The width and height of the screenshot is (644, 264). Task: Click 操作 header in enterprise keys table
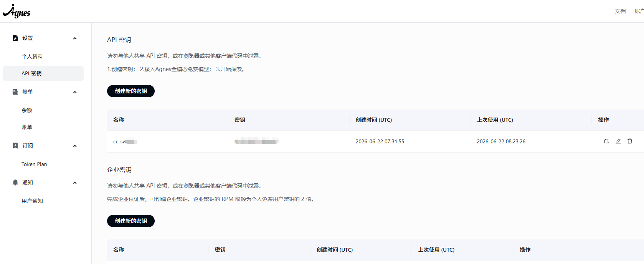(525, 250)
